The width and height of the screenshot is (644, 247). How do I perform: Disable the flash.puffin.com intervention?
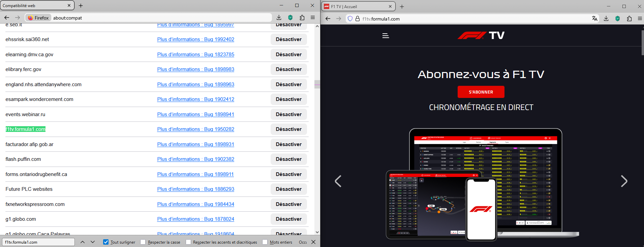[289, 159]
